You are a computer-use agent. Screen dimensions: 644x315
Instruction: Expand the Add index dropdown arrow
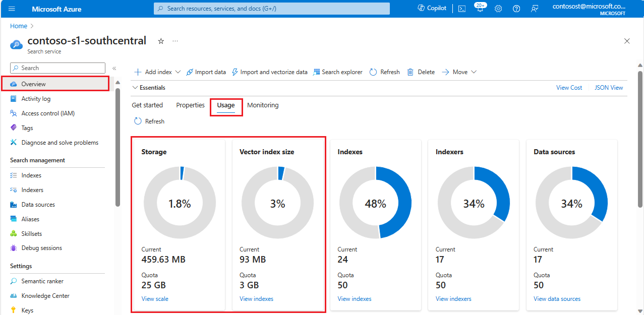[x=178, y=72]
